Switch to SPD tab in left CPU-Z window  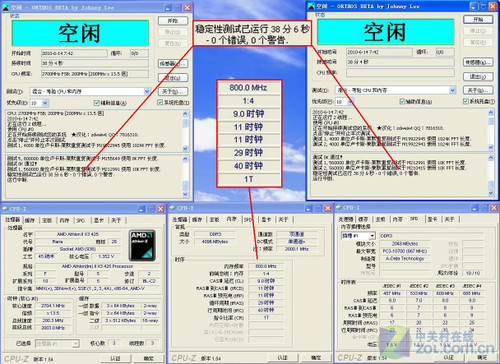[x=81, y=220]
